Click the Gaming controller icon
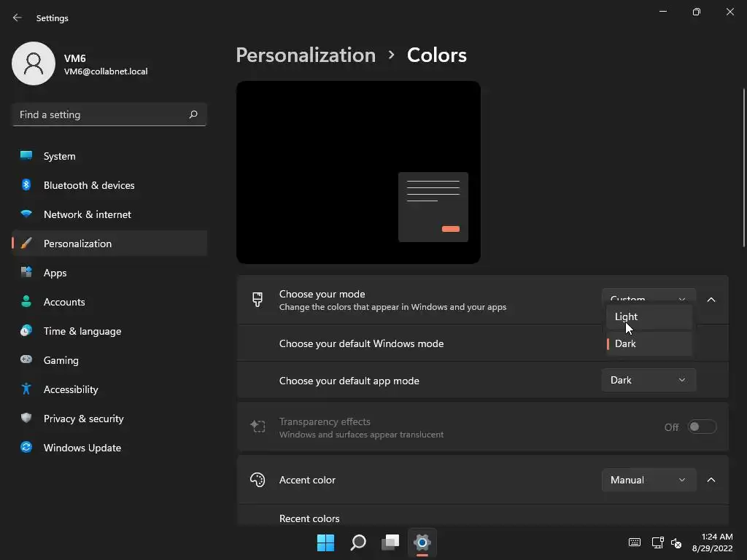 (26, 359)
